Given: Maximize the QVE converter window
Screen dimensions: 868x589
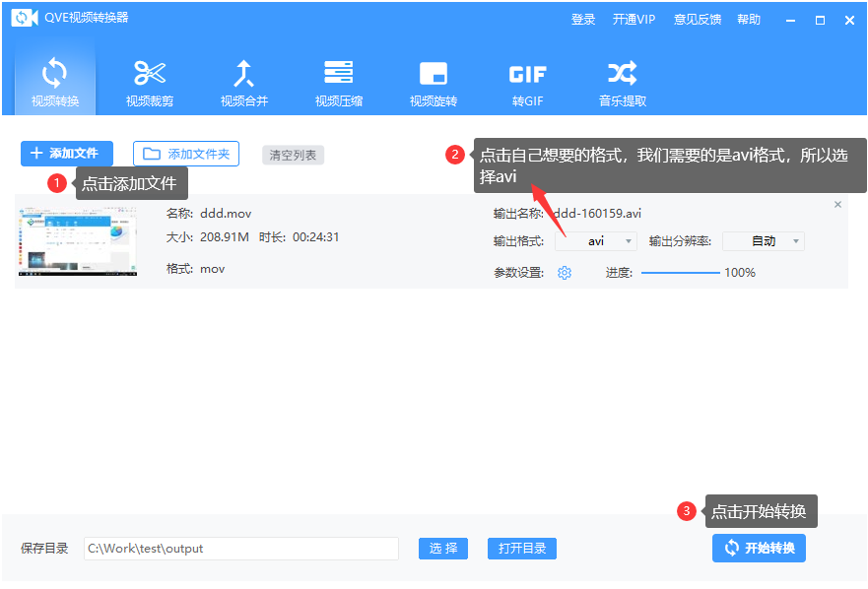Looking at the screenshot, I should coord(821,21).
